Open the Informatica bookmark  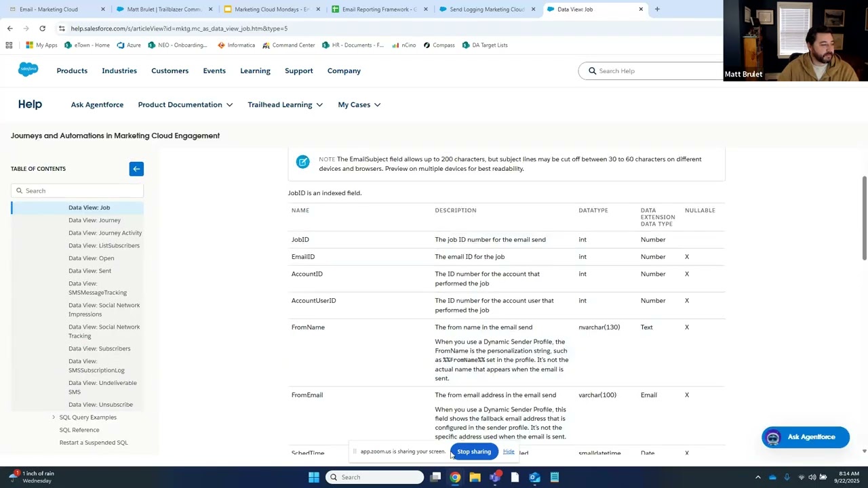click(236, 45)
